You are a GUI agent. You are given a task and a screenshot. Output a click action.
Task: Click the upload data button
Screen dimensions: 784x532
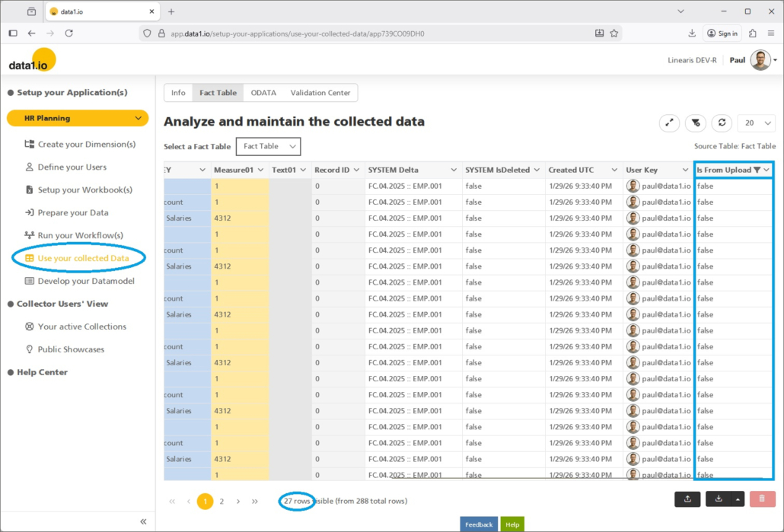tap(687, 499)
